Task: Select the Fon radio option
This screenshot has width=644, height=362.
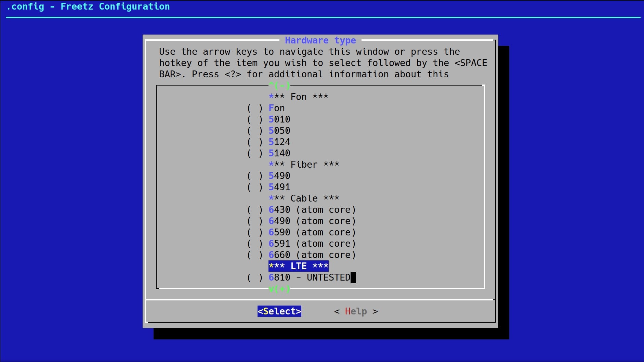Action: [x=276, y=108]
